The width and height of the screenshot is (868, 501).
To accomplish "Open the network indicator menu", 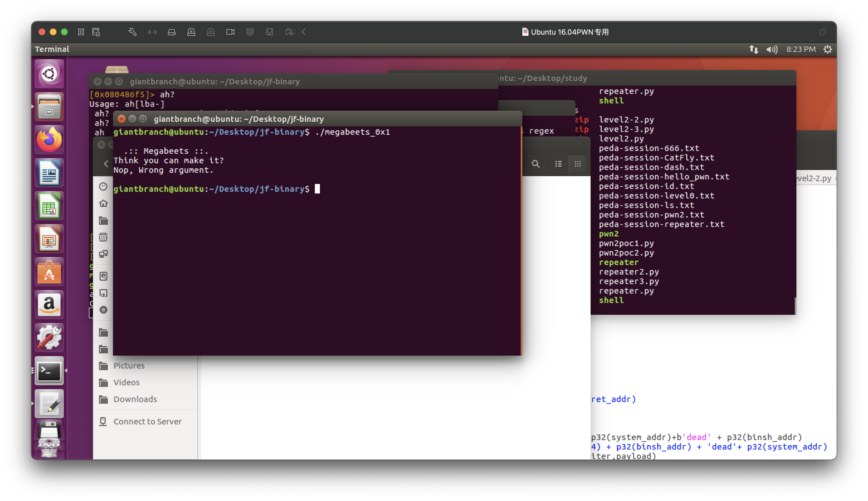I will pos(753,49).
